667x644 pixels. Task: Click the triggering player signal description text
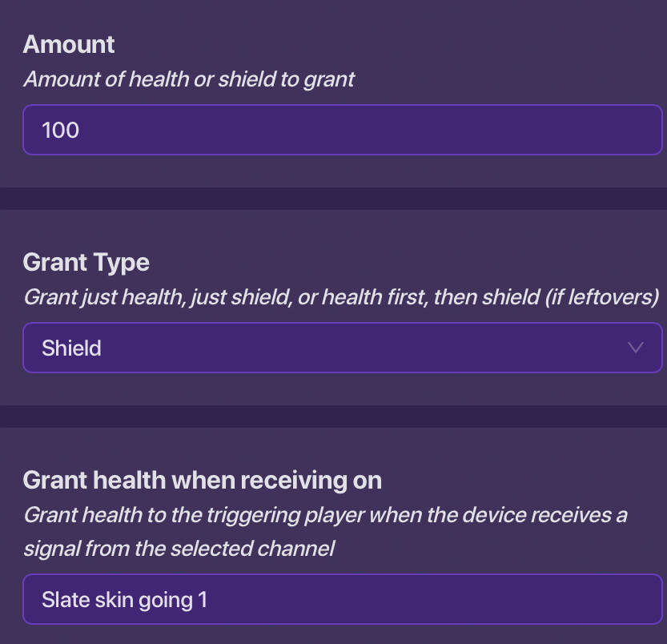[324, 514]
